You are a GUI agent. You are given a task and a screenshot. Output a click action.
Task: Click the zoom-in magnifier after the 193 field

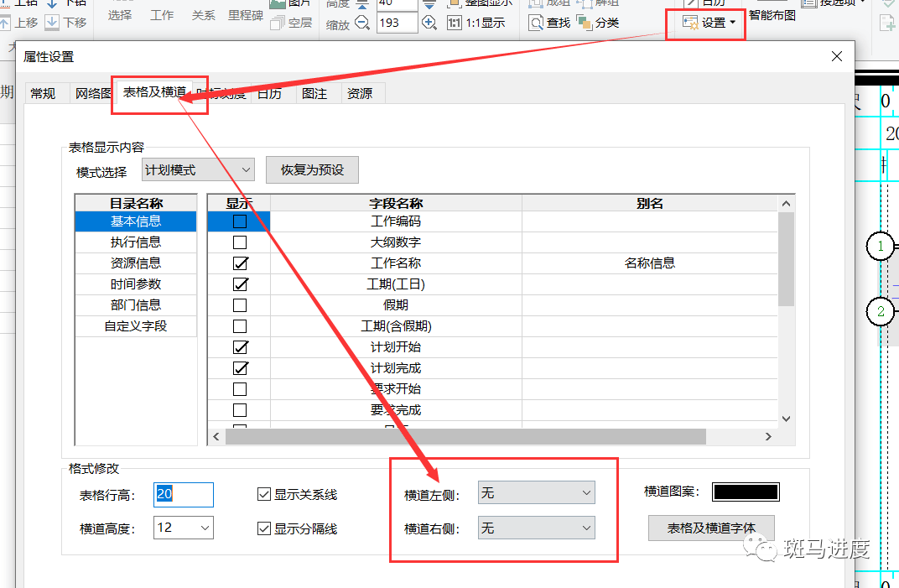click(429, 23)
